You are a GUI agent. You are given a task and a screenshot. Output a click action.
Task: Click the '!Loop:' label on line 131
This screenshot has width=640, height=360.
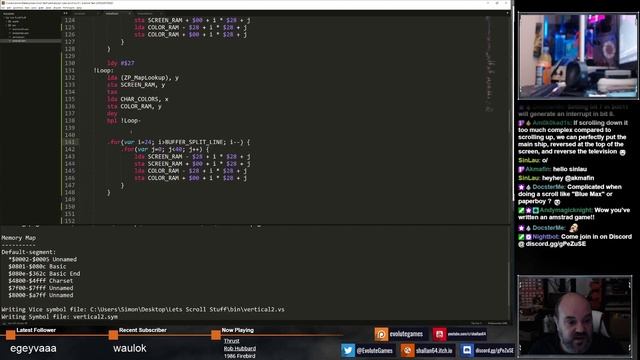[104, 71]
